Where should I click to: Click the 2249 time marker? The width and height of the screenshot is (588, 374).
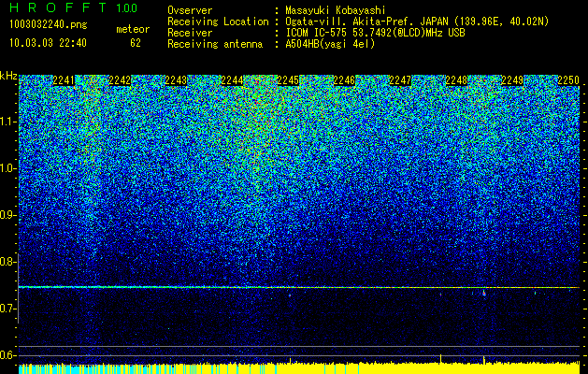pyautogui.click(x=512, y=80)
